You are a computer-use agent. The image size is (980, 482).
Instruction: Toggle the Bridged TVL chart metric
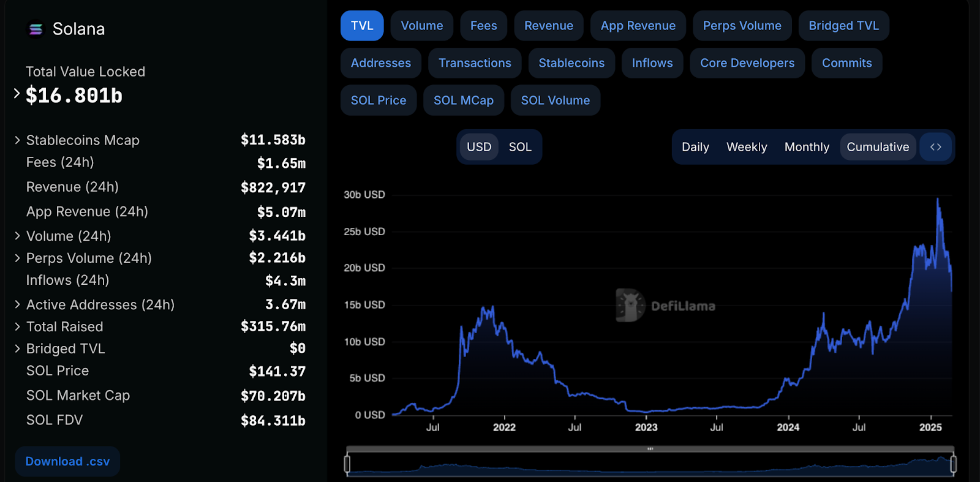(x=844, y=26)
